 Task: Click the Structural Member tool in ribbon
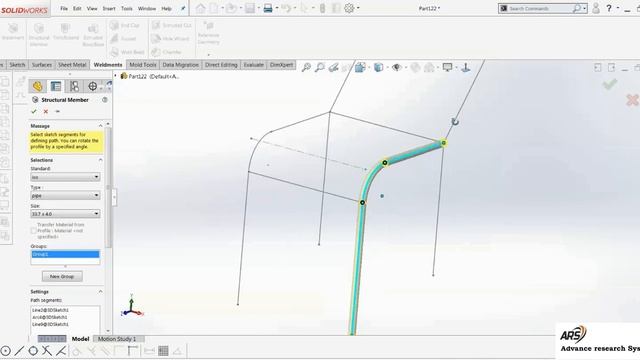(39, 35)
